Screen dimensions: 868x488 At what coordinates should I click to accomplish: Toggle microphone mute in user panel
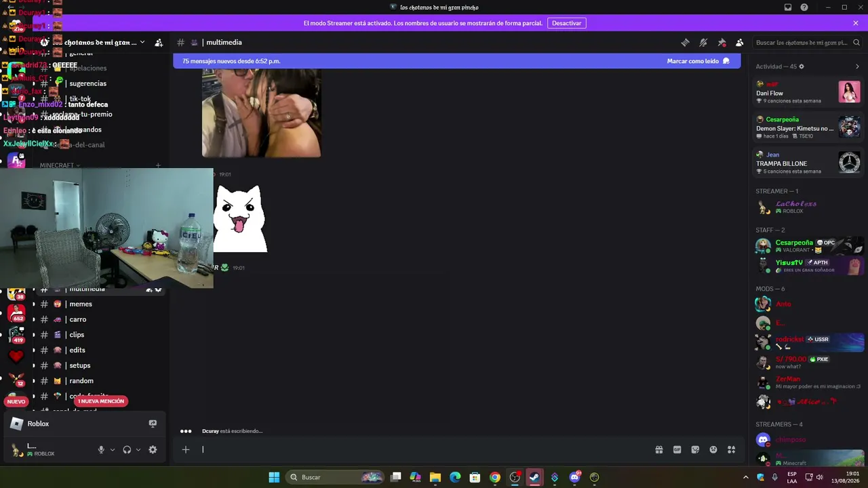pos(101,449)
